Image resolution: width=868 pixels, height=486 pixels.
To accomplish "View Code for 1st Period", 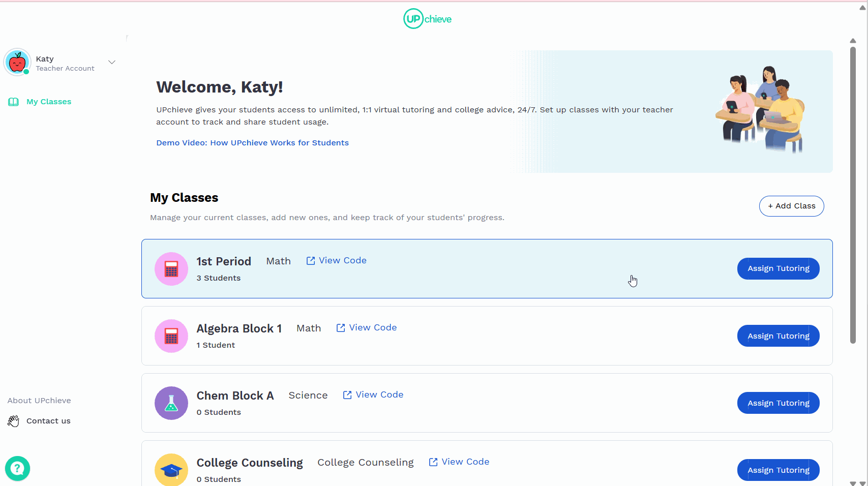I will [343, 260].
